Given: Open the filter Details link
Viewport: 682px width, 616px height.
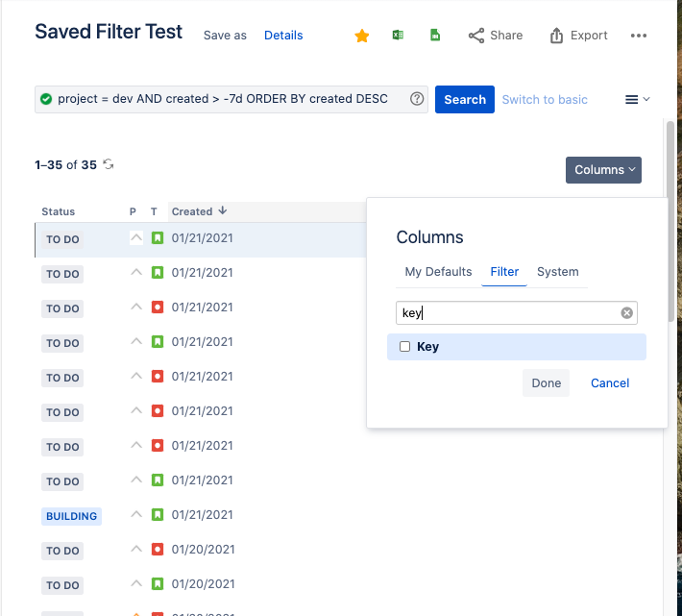Looking at the screenshot, I should pos(283,36).
